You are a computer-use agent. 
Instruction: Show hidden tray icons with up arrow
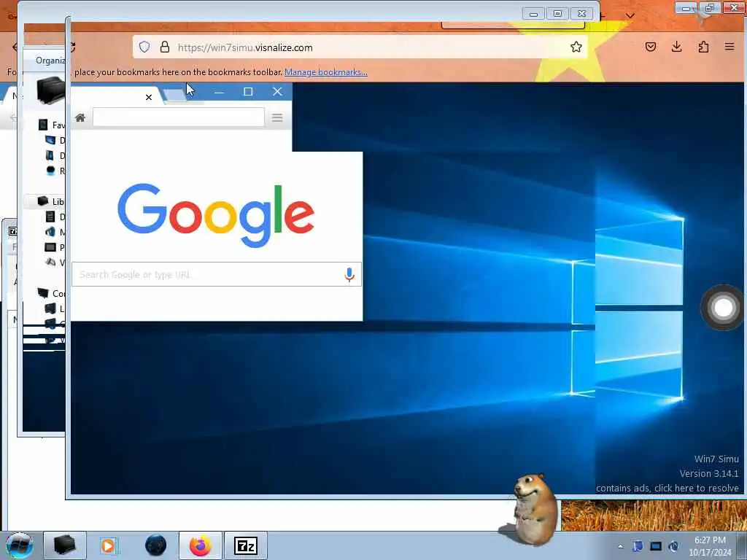point(620,547)
